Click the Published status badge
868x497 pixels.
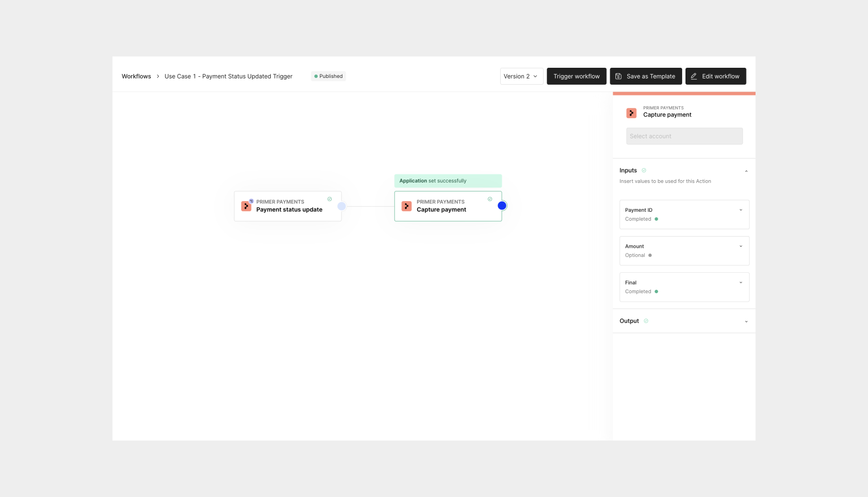click(328, 76)
